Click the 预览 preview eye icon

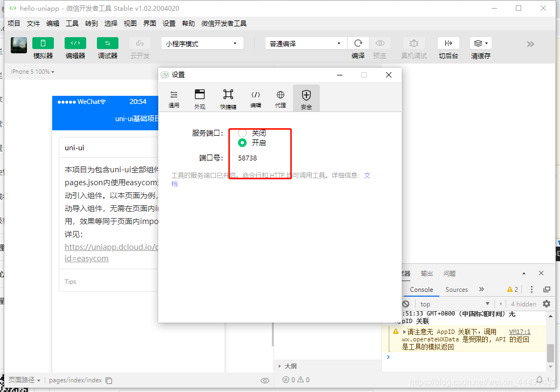pyautogui.click(x=380, y=44)
